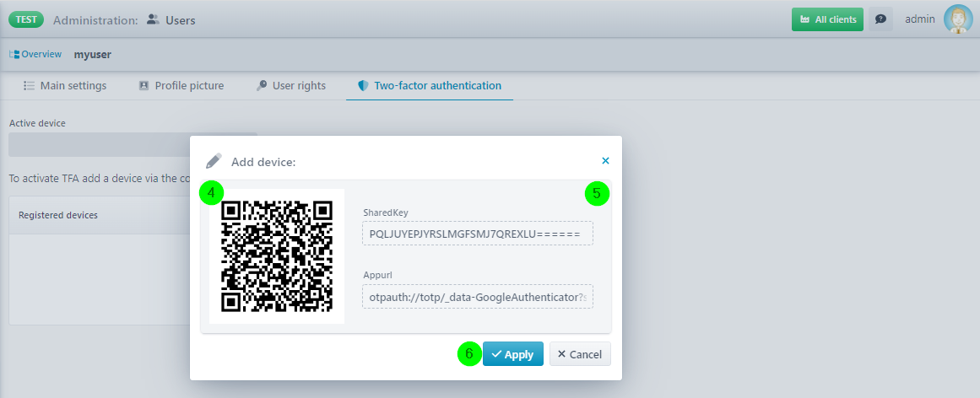Click the Profile picture tab icon
The height and width of the screenshot is (398, 980).
point(143,86)
